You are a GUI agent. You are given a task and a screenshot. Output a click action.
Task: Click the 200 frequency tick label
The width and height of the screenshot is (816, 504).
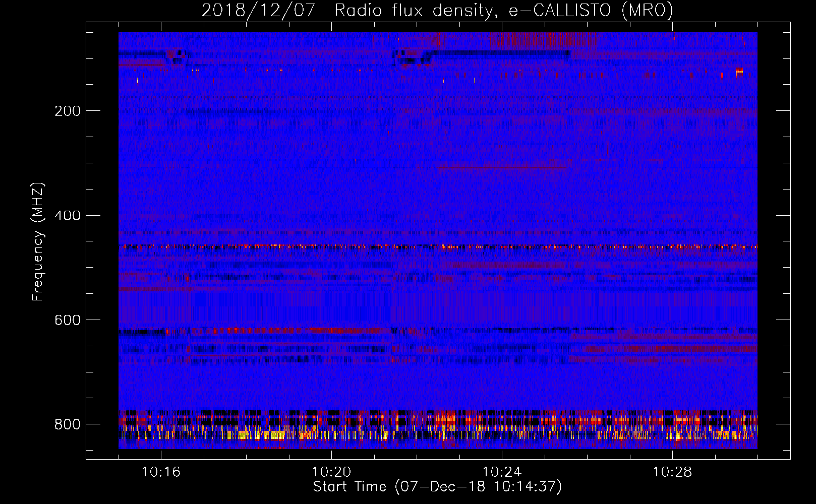(68, 111)
